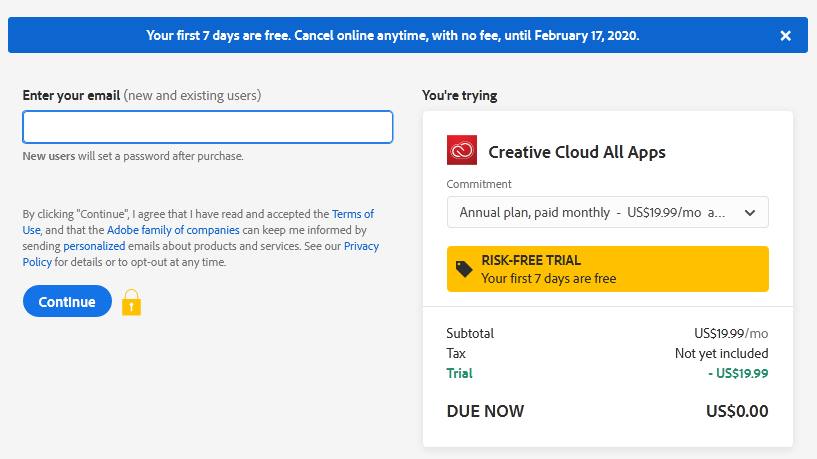Follow the personalized emails link
Screen dimensions: 817x459
coord(94,246)
